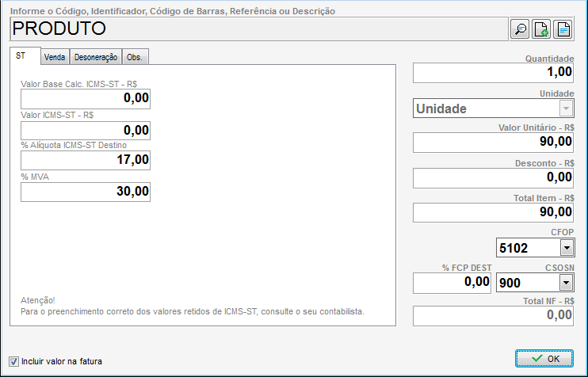Click the magnifier search product icon
This screenshot has width=588, height=377.
521,29
